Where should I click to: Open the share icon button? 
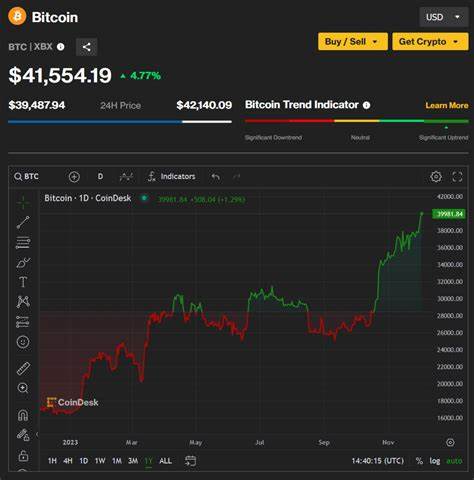pyautogui.click(x=87, y=47)
